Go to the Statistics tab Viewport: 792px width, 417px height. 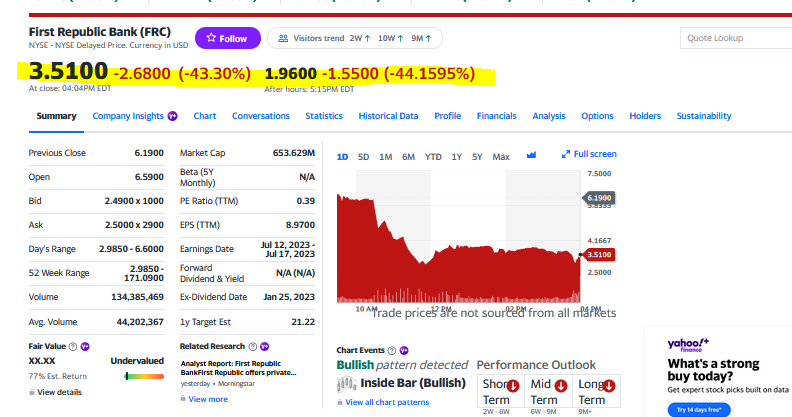[x=324, y=116]
